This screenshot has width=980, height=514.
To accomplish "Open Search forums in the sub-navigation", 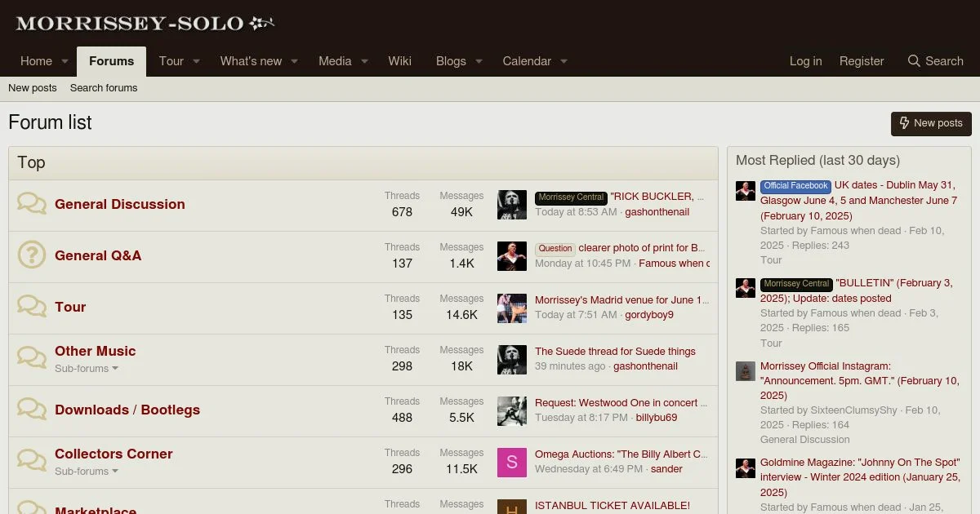I will pyautogui.click(x=104, y=88).
